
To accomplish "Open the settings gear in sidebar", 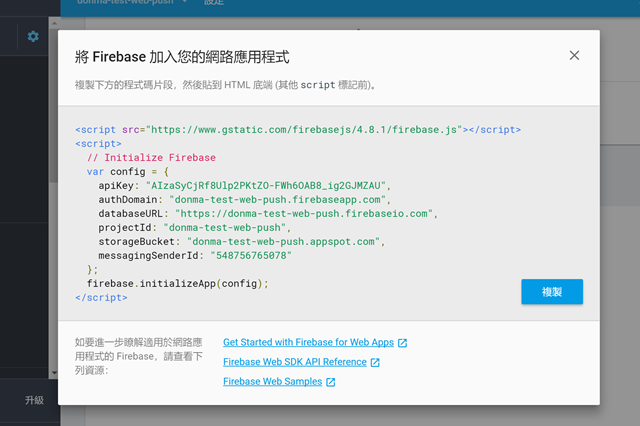I will 33,36.
